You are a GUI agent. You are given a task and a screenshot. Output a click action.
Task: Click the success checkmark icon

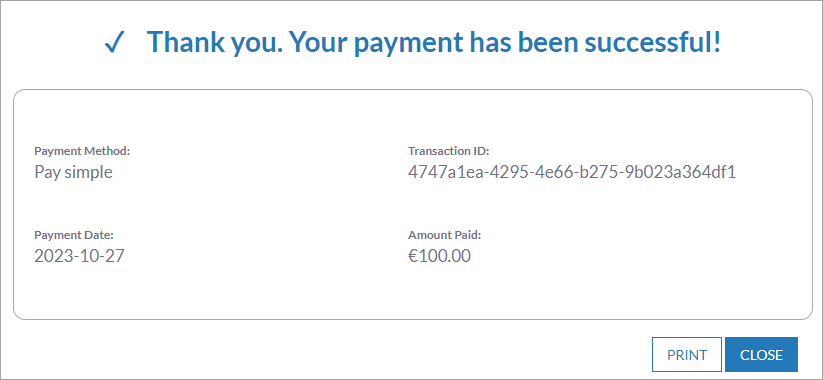click(114, 44)
